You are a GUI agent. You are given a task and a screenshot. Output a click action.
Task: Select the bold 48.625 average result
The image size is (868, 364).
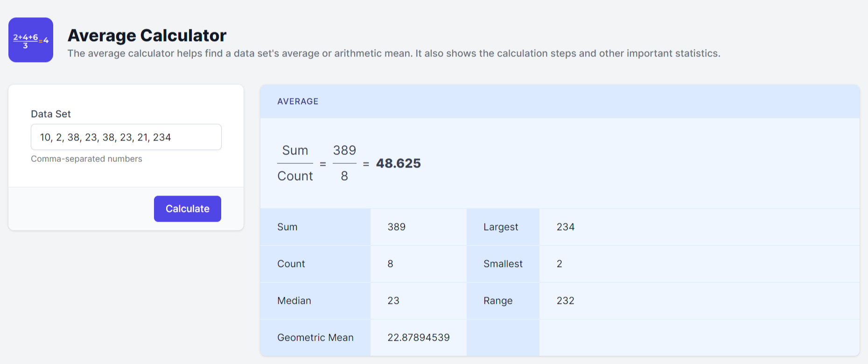tap(398, 163)
